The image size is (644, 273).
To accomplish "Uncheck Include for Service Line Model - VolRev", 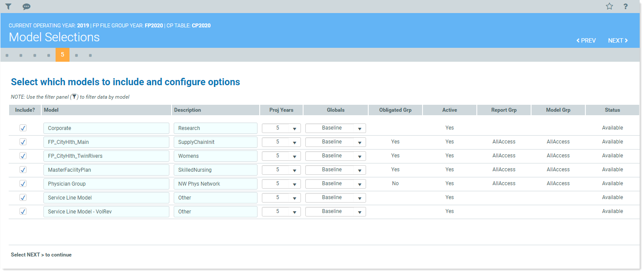I will pos(23,212).
